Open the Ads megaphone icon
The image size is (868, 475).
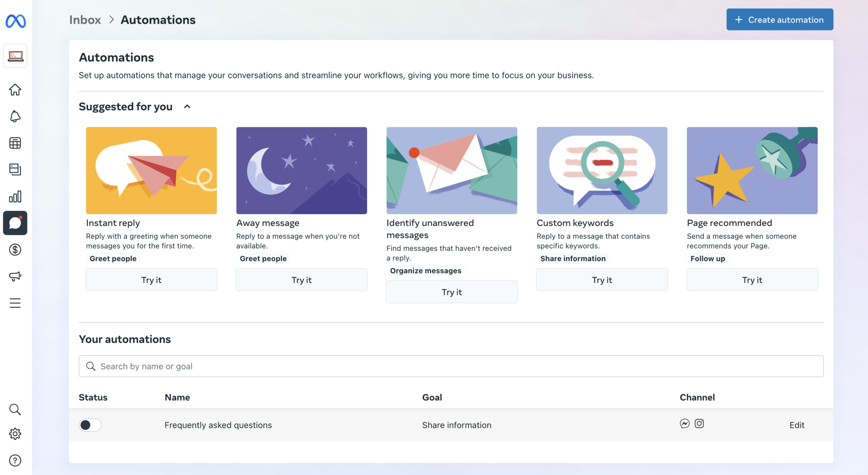click(x=15, y=277)
